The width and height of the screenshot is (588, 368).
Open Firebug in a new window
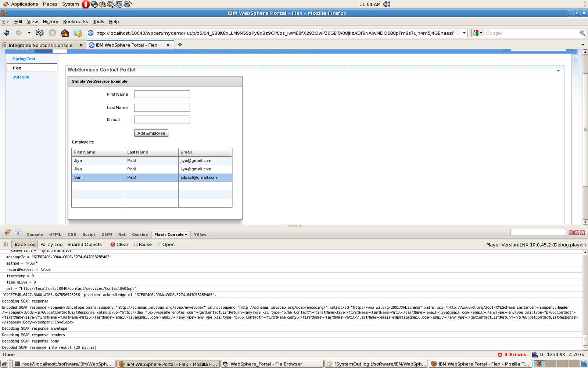(x=577, y=233)
